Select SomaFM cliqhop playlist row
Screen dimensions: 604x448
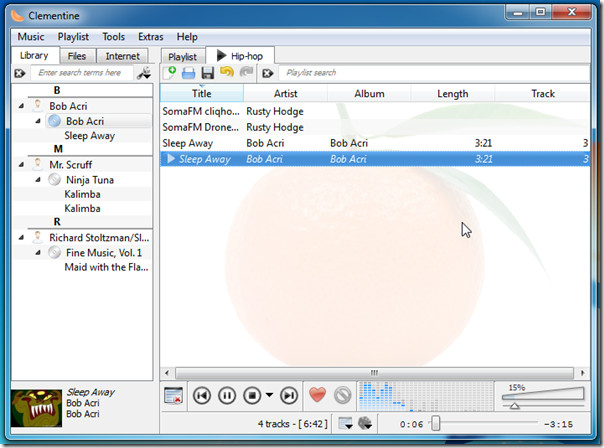tap(375, 111)
